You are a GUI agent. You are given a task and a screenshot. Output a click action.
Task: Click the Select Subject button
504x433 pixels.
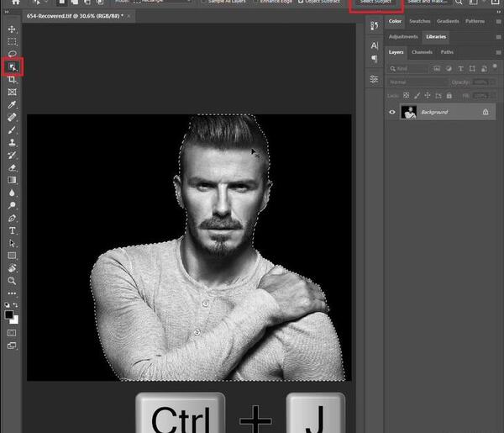tap(376, 2)
